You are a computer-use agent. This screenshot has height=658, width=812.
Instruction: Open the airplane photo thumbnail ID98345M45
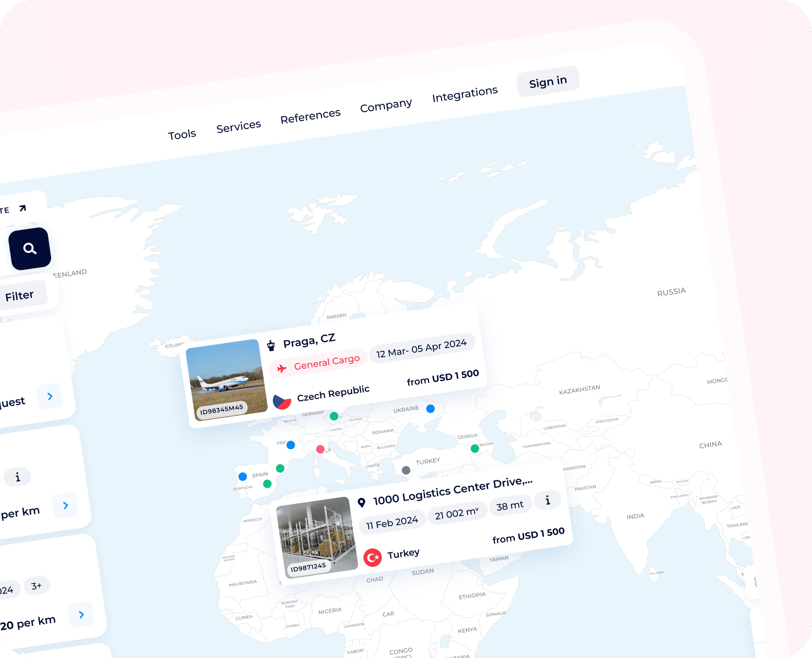(226, 381)
